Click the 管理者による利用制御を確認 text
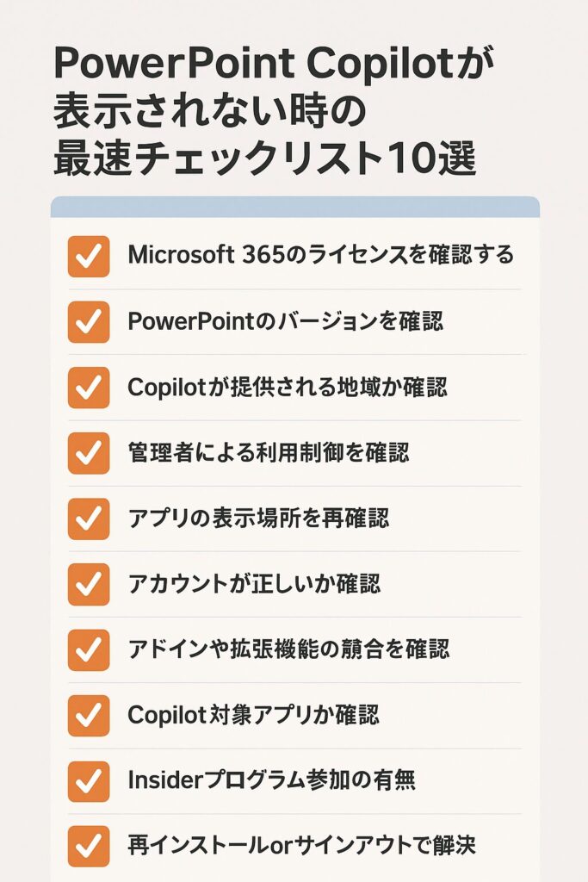This screenshot has width=588, height=882. 269,453
